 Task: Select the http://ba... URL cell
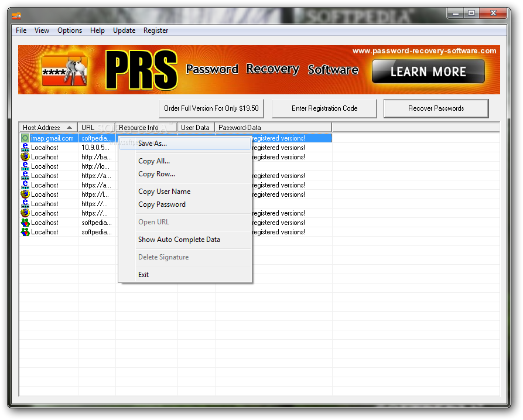click(x=97, y=157)
